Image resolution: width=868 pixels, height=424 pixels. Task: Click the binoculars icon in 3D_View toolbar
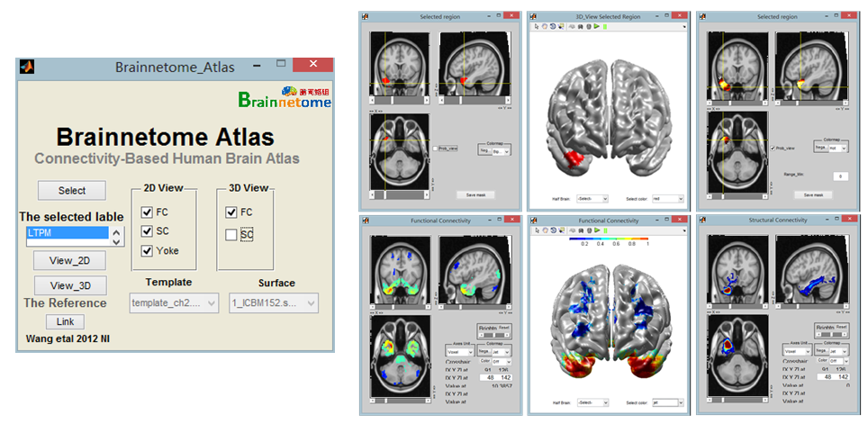point(580,26)
